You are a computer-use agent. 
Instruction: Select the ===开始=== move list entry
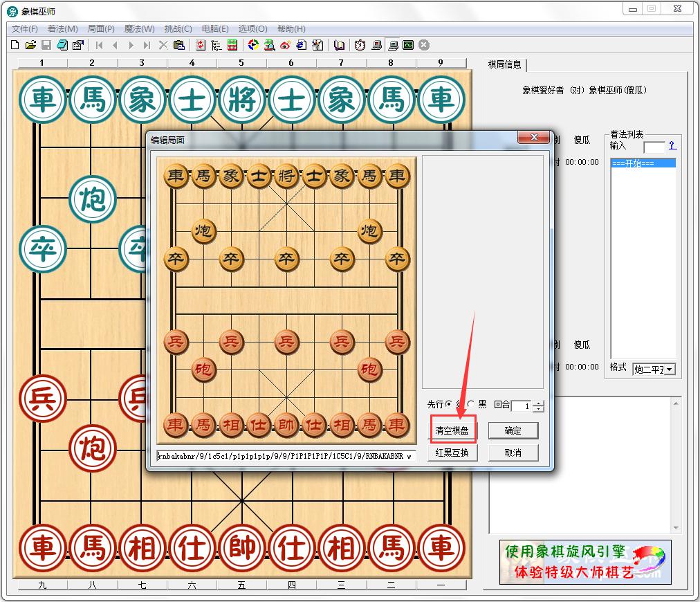click(643, 163)
